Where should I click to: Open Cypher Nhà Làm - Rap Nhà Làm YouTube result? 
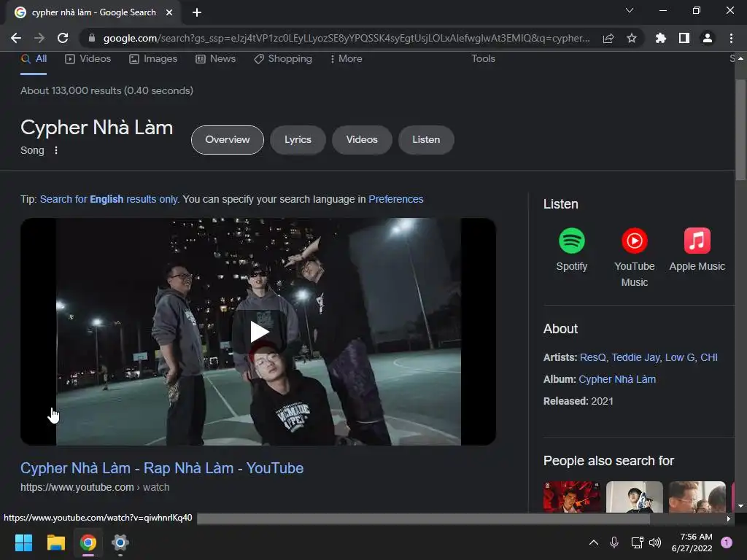point(162,468)
